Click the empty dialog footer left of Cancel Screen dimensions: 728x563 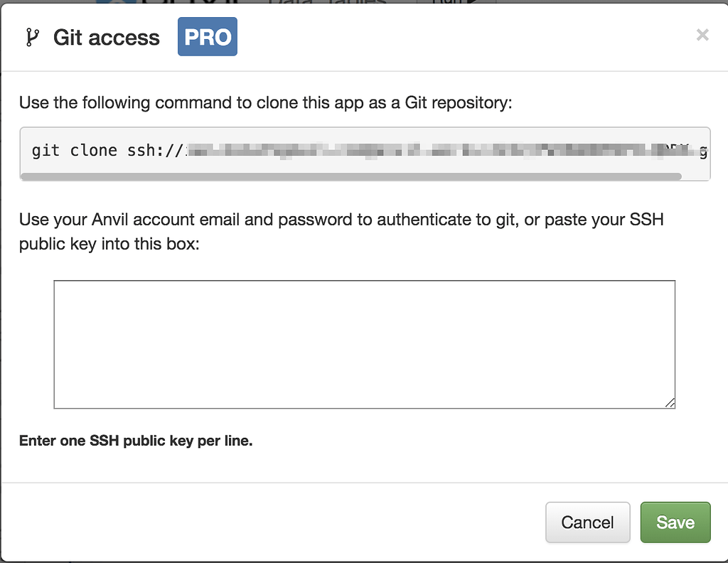click(x=270, y=522)
